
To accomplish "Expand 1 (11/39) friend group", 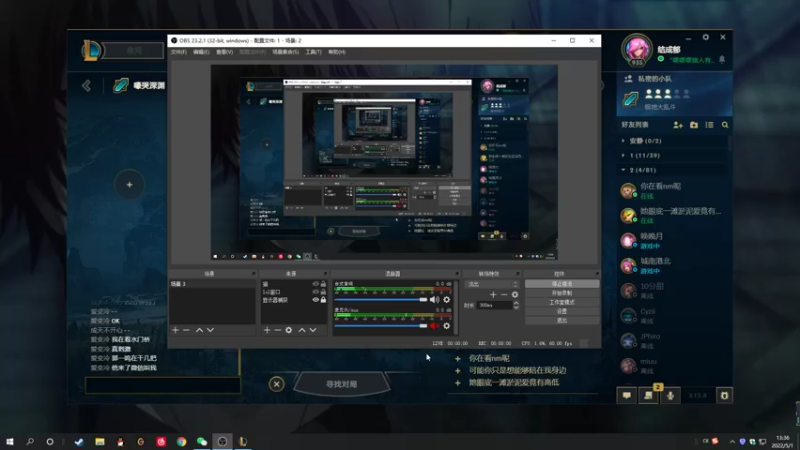I will click(x=623, y=156).
